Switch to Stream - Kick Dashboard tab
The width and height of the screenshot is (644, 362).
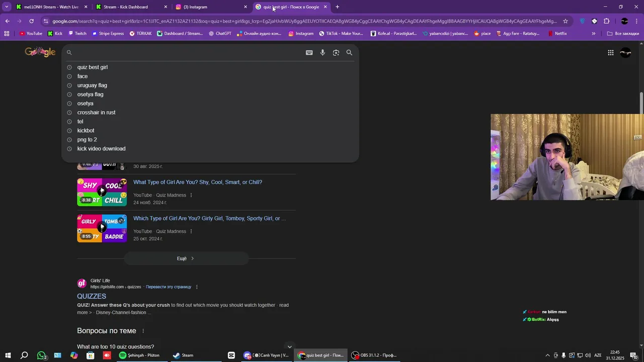pos(131,7)
